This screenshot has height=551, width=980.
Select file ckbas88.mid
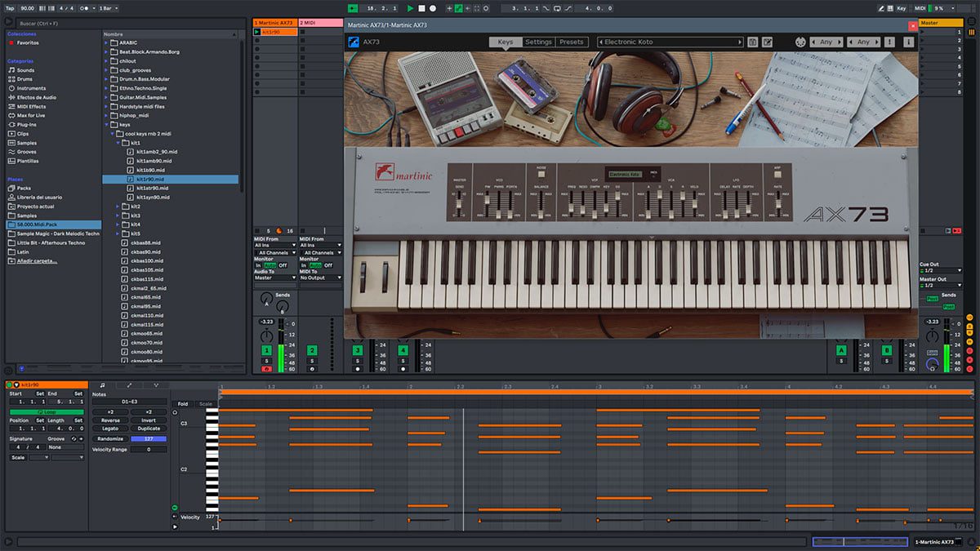[x=145, y=242]
